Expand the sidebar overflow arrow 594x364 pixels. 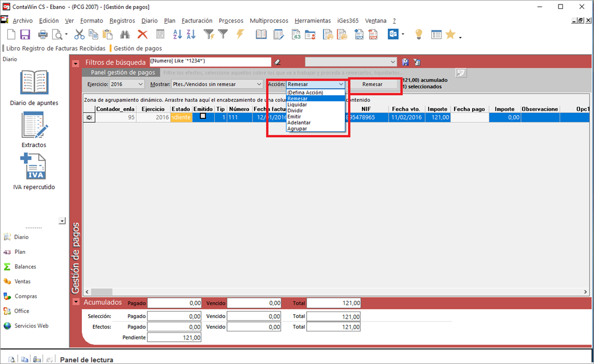[x=63, y=221]
